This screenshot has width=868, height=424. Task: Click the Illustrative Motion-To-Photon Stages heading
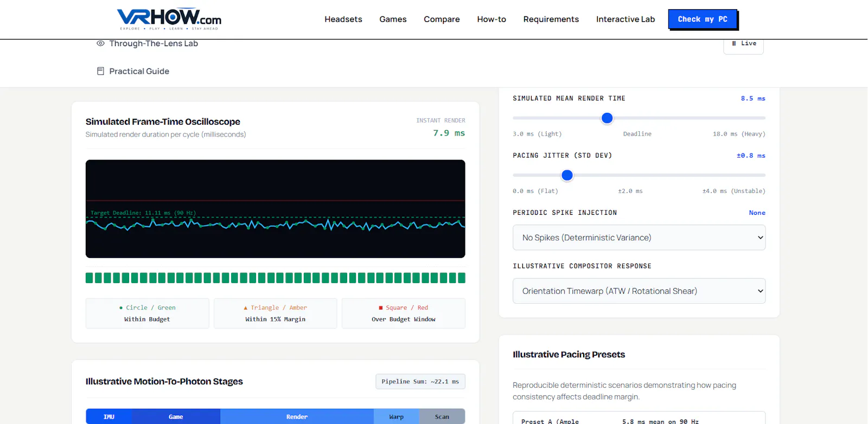click(164, 382)
